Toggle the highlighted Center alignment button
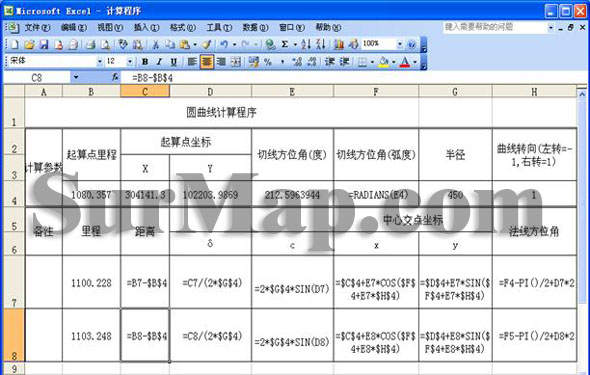Viewport: 590px width, 375px height. click(x=207, y=62)
